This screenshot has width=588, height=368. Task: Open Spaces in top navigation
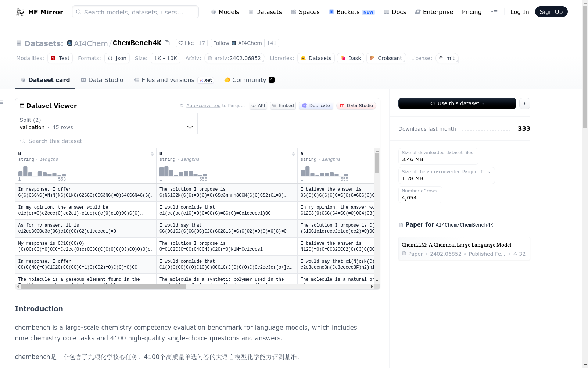tap(305, 12)
